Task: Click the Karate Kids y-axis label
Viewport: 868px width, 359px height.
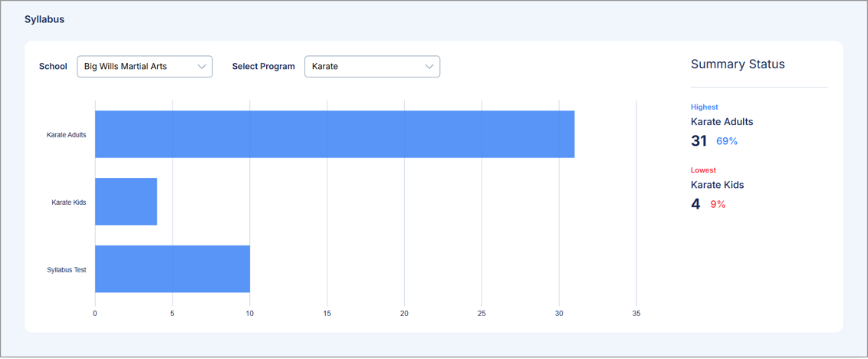Action: click(x=68, y=203)
